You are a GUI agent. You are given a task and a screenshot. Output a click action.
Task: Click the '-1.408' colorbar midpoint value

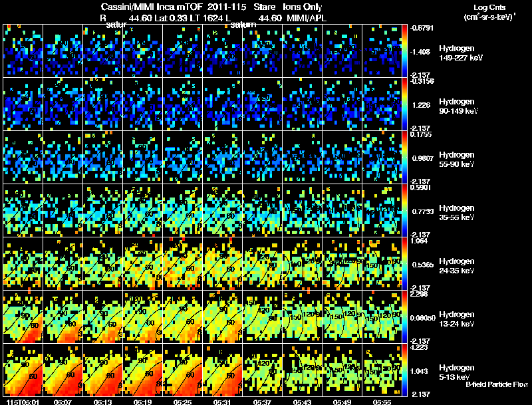(x=421, y=52)
